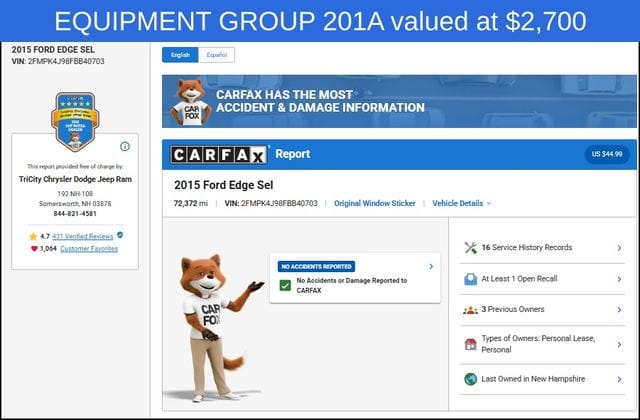Screen dimensions: 640x420
Task: Switch report language to Español
Action: [x=216, y=55]
